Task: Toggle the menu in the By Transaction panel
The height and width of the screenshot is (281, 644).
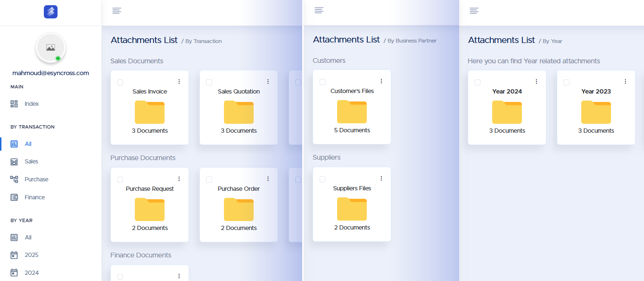Action: pyautogui.click(x=117, y=11)
